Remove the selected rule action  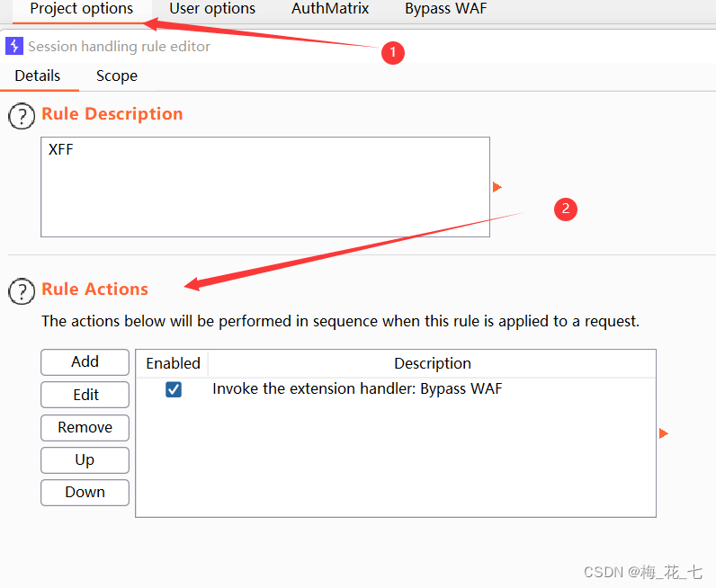[85, 428]
